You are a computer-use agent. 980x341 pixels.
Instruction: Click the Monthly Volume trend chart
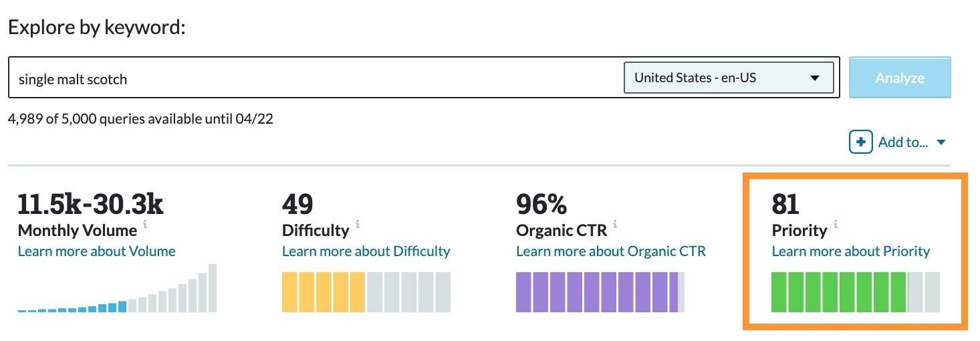117,289
